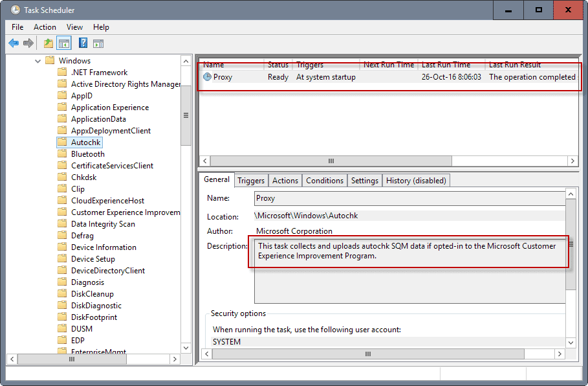Maximize the Task Scheduler window
Viewport: 588px width, 386px height.
pyautogui.click(x=538, y=10)
